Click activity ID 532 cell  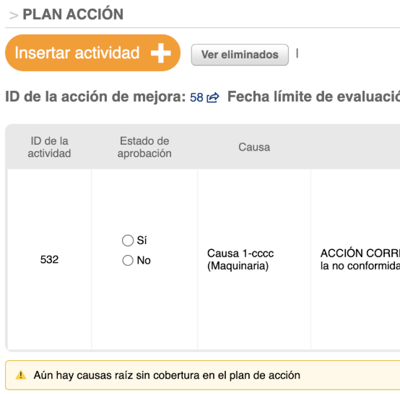[x=49, y=259]
